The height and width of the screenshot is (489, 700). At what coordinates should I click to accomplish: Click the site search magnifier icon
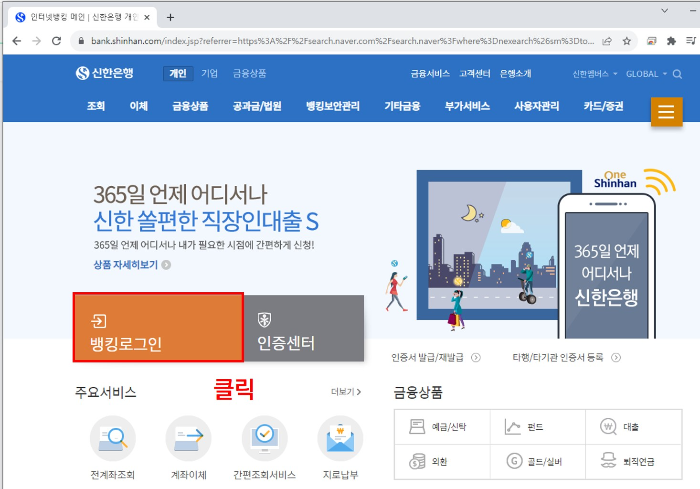pos(677,74)
